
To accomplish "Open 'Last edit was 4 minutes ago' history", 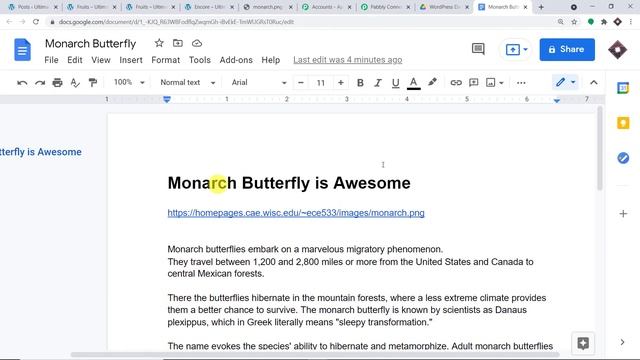I will click(x=347, y=60).
